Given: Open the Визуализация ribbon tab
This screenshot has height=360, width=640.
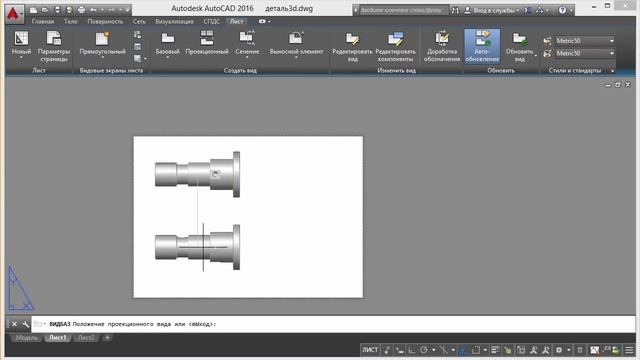Looking at the screenshot, I should pos(174,21).
